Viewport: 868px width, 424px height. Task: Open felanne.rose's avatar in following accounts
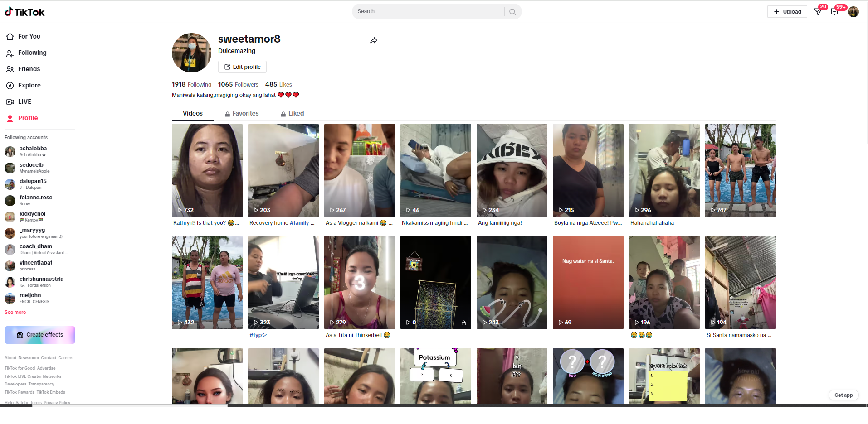point(10,201)
